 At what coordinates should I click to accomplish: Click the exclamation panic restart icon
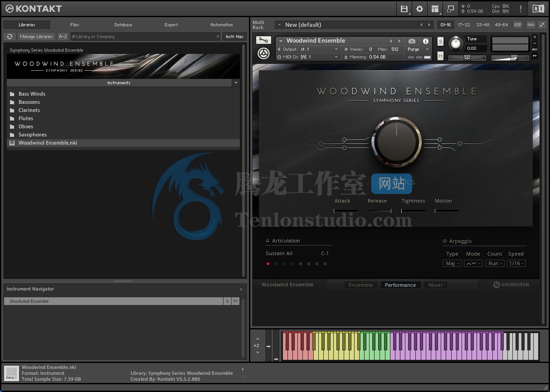click(521, 9)
